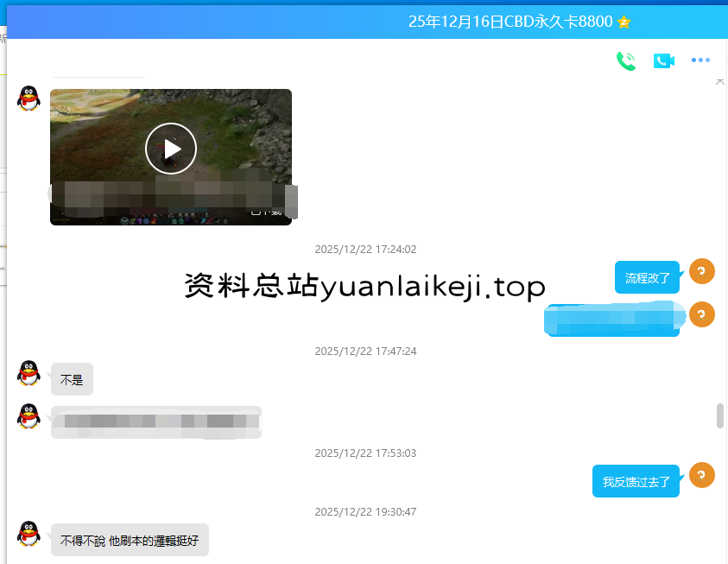Click orange avatar next to 我反馈过去了 message
728x564 pixels.
pos(702,475)
